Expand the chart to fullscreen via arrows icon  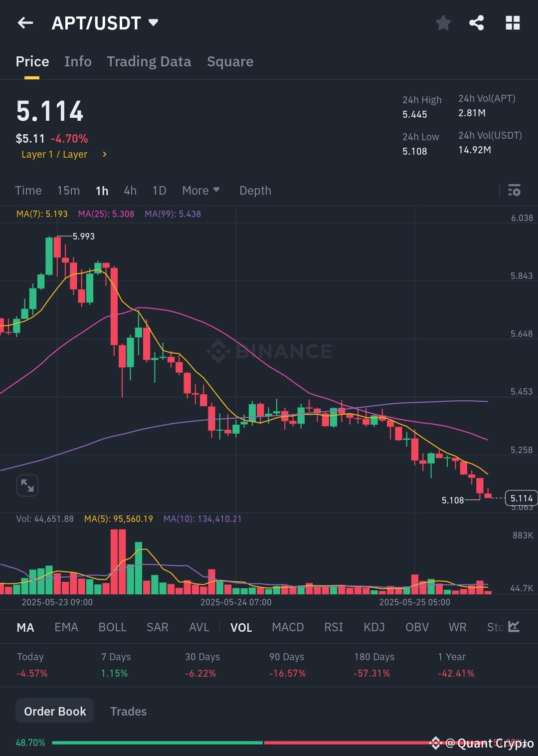pos(27,485)
